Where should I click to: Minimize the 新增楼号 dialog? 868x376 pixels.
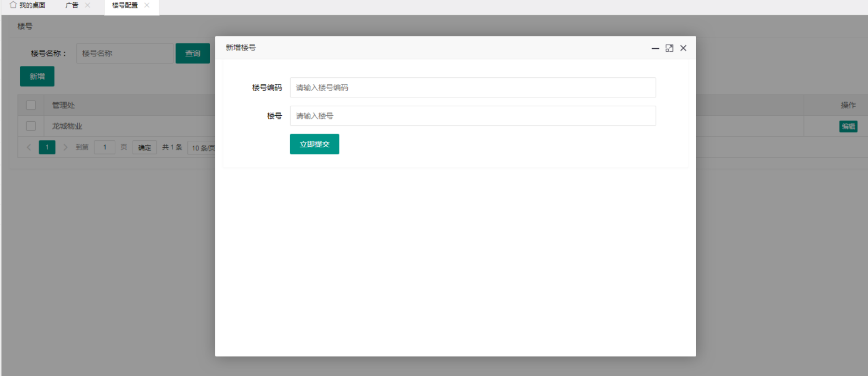click(x=655, y=48)
